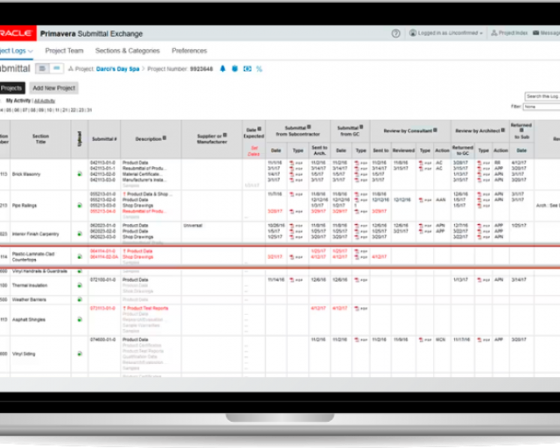Click the Upload column header
The width and height of the screenshot is (560, 448).
(80, 139)
